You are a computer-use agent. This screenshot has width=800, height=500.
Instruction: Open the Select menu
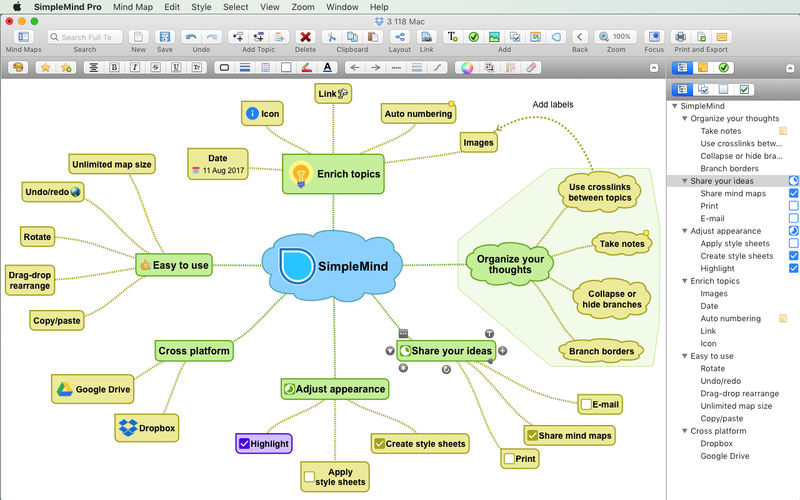[x=236, y=7]
